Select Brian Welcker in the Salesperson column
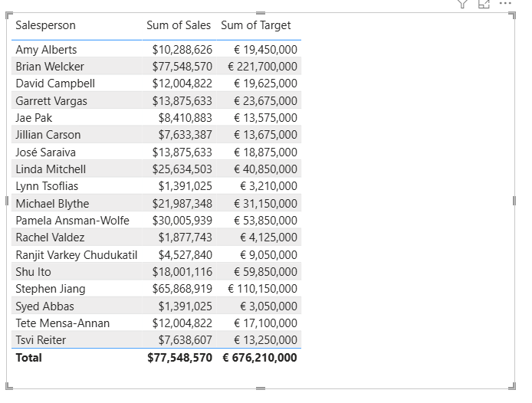 [50, 67]
